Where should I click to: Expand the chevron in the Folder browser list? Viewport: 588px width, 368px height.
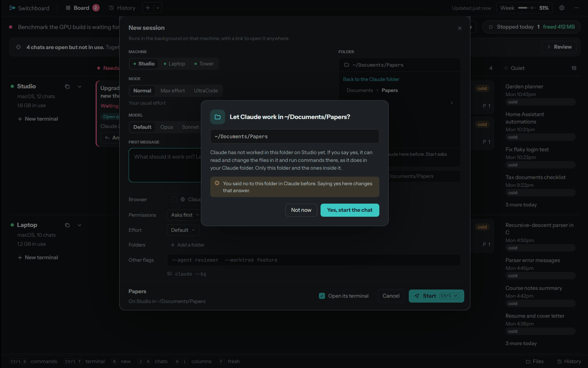(x=452, y=103)
